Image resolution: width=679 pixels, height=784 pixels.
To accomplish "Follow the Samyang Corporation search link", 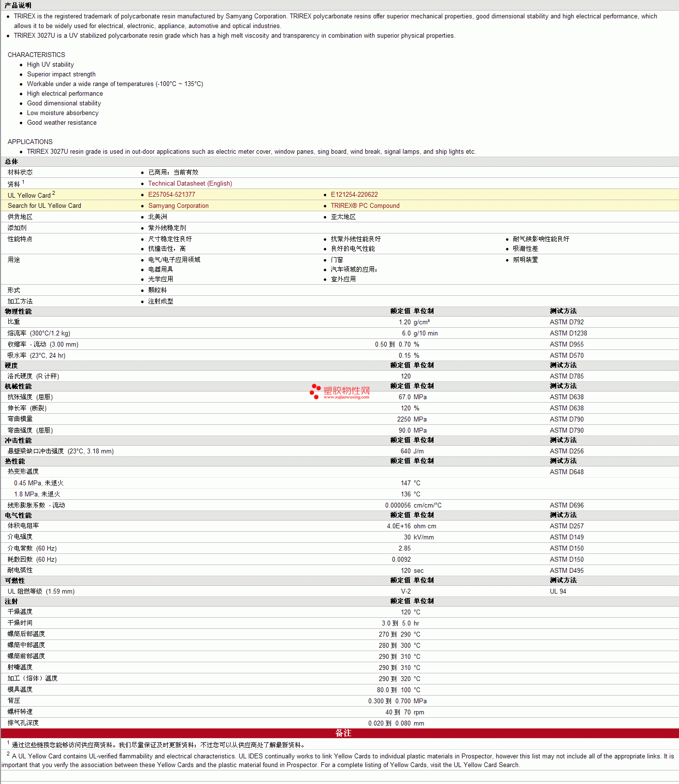I will pos(178,206).
